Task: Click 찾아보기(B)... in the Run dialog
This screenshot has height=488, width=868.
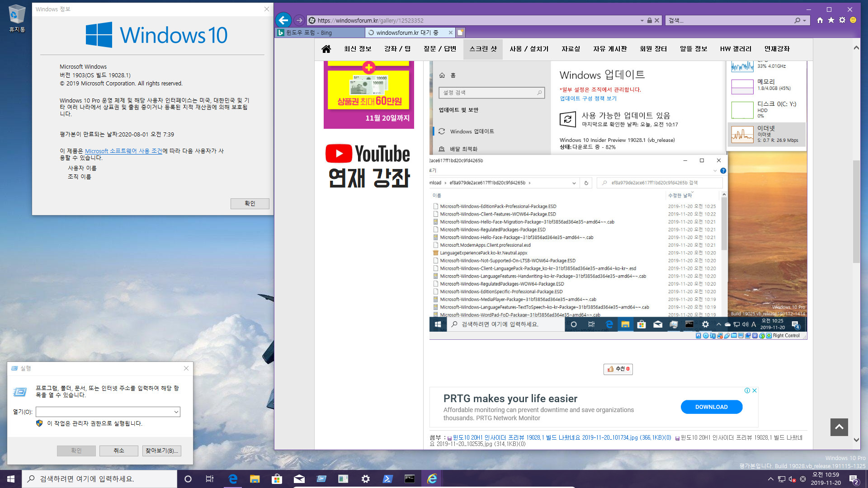Action: (x=162, y=451)
